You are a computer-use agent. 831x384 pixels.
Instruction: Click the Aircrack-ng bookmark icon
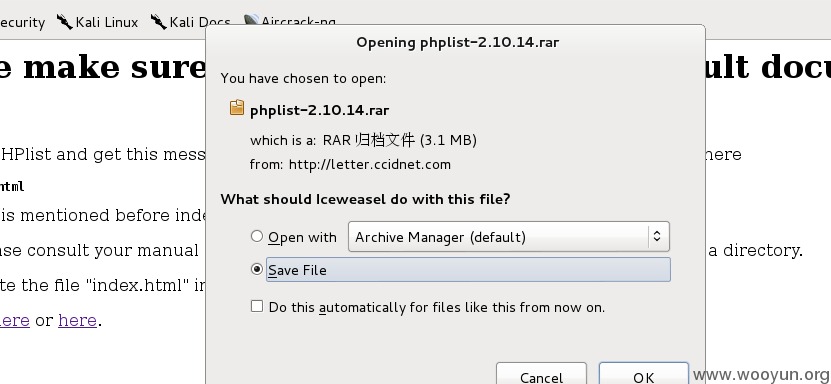(x=251, y=21)
